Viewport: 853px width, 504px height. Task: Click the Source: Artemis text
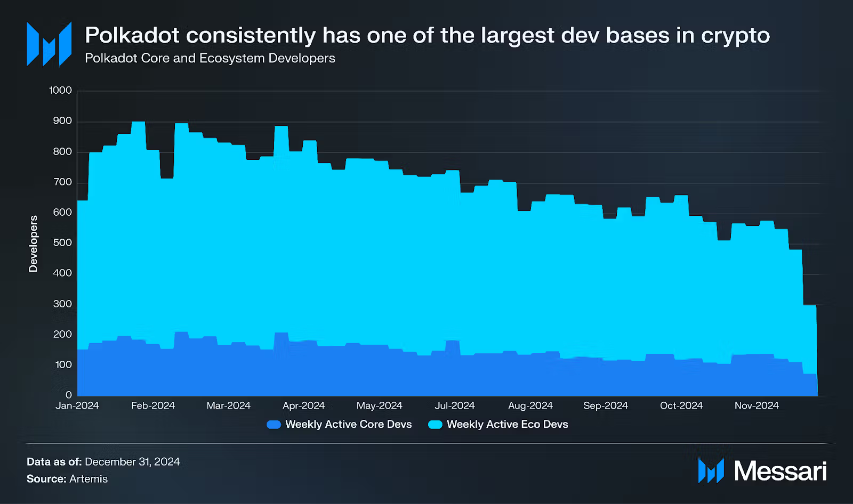(x=67, y=479)
